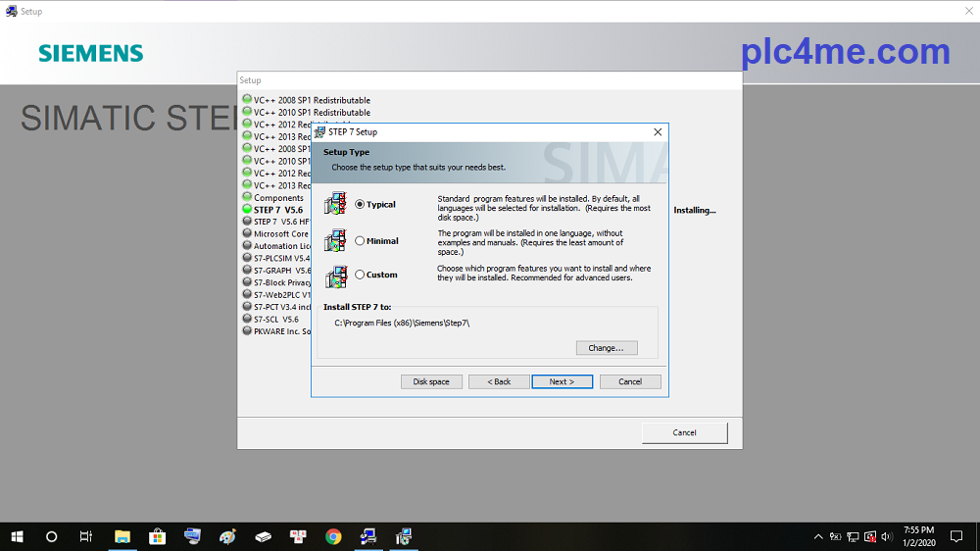Click the Disk space button
Image resolution: width=980 pixels, height=551 pixels.
tap(431, 381)
